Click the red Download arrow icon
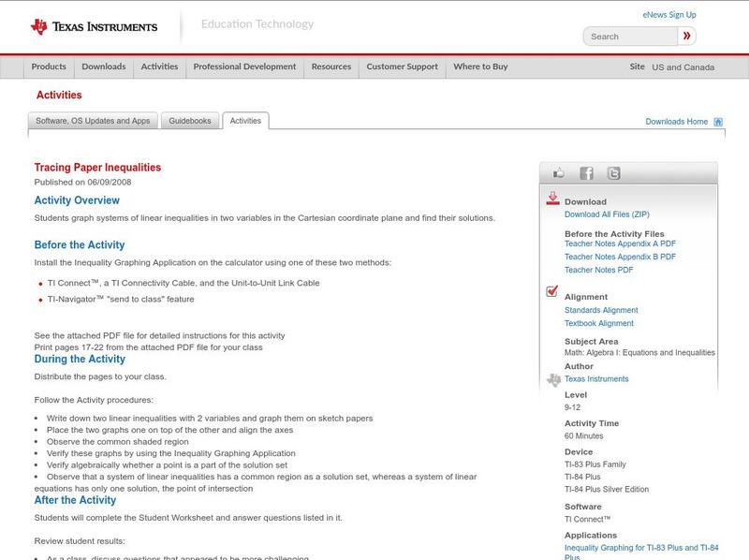This screenshot has height=560, width=749. pyautogui.click(x=552, y=199)
